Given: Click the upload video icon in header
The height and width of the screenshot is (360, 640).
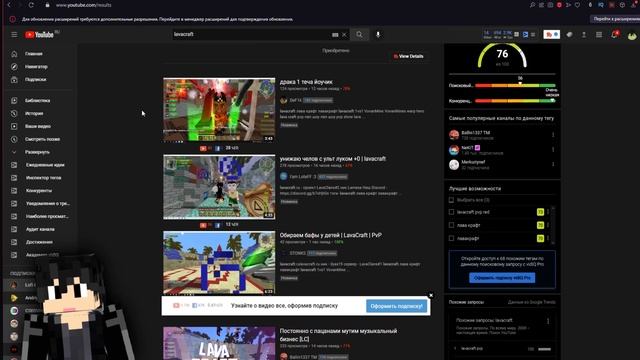Looking at the screenshot, I should (584, 35).
